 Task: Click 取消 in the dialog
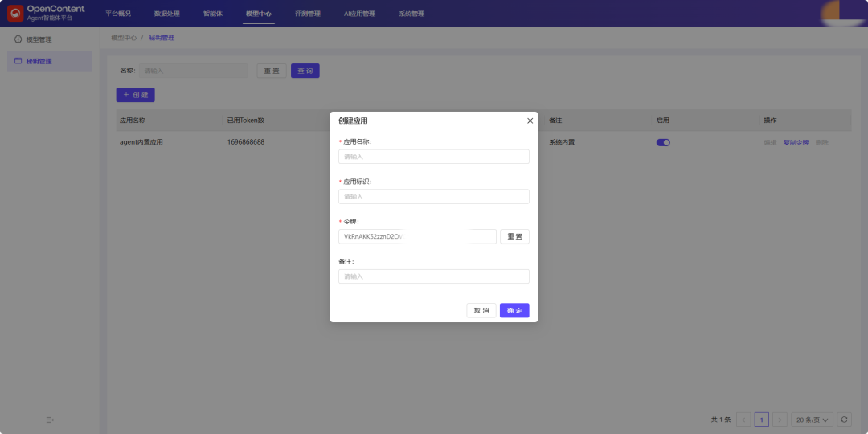click(x=481, y=310)
